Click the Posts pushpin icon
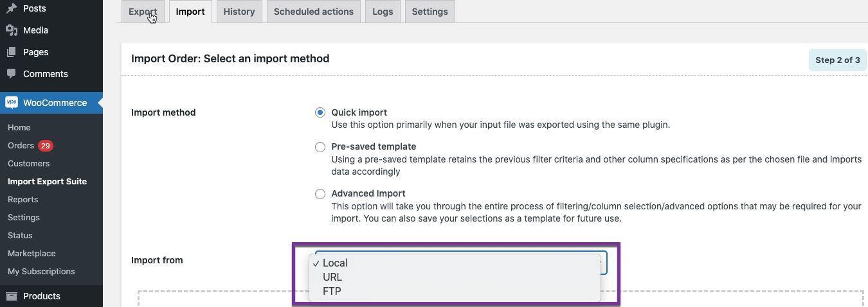The image size is (868, 307). point(12,9)
